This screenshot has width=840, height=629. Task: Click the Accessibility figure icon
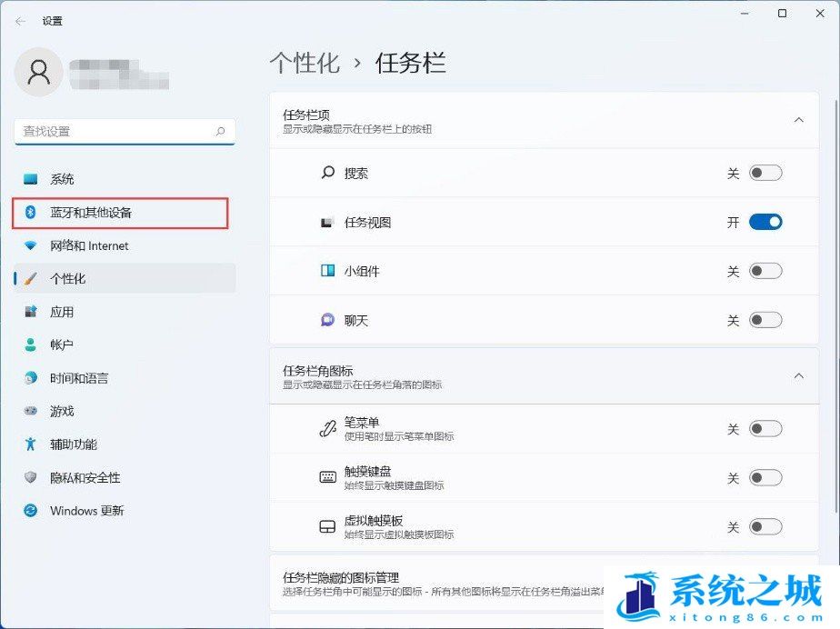[x=31, y=444]
